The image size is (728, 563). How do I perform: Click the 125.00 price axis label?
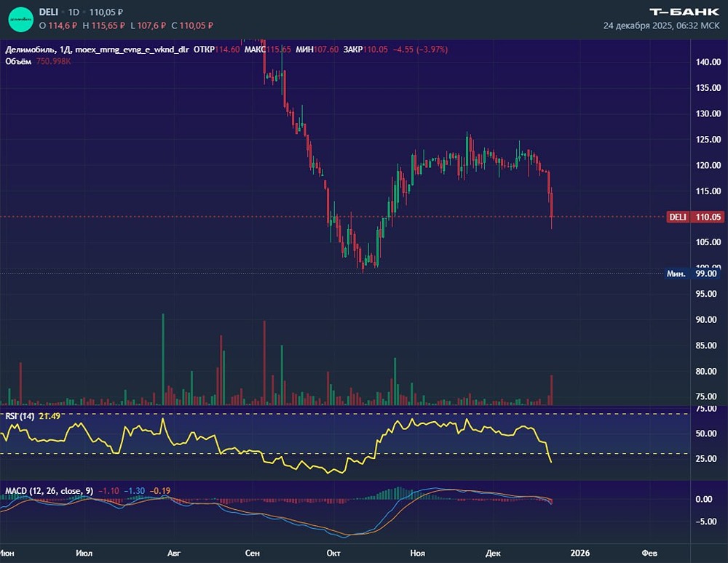coord(708,139)
